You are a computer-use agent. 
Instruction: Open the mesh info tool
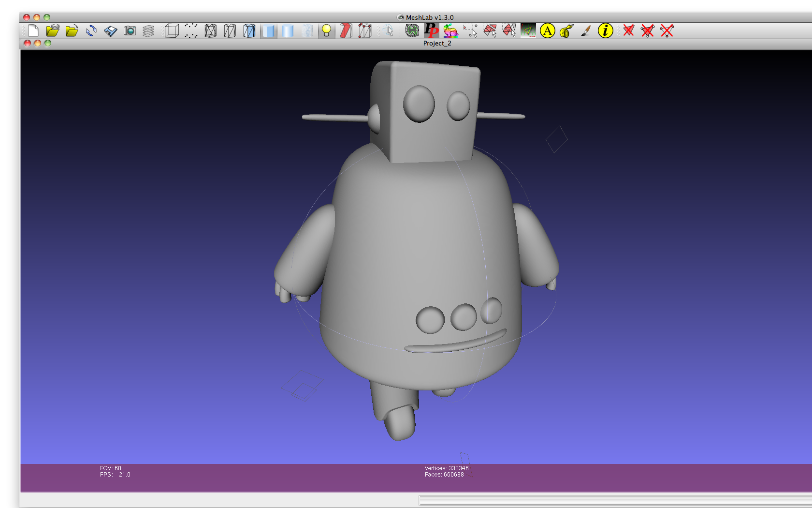[x=605, y=30]
